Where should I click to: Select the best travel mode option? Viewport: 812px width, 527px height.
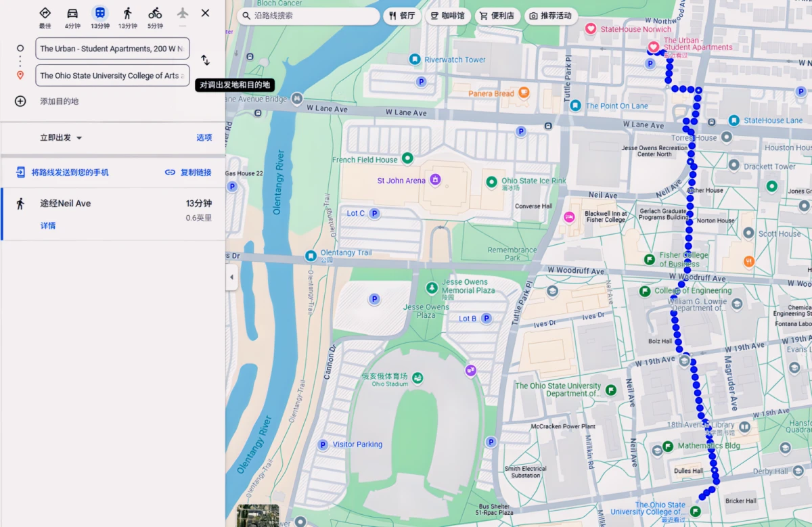[x=45, y=17]
